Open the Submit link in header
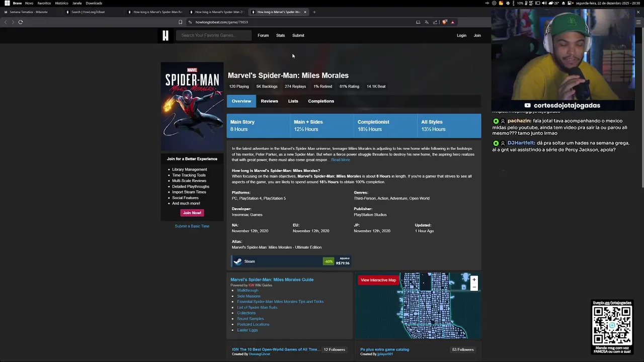Viewport: 644px width, 362px height. [298, 35]
